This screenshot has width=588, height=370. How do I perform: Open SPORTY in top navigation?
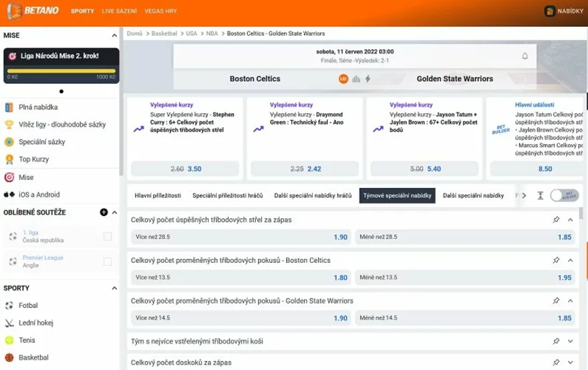82,11
